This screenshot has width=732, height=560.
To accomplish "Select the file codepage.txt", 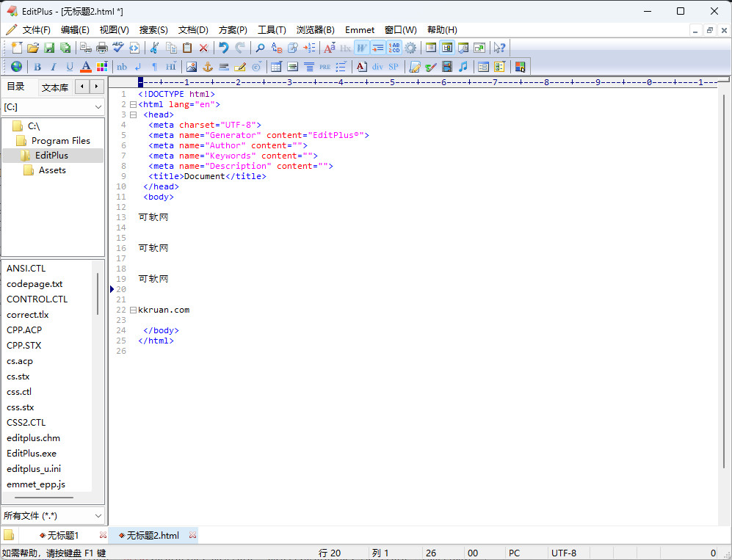I will [x=35, y=284].
